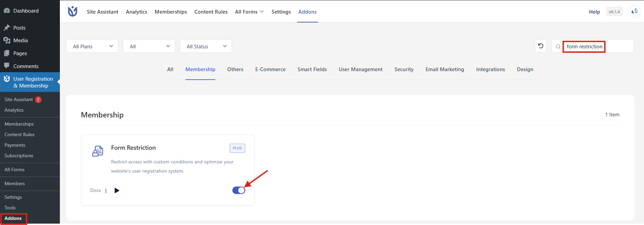Viewport: 644px width, 225px height.
Task: Click the User Registration sidebar icon
Action: 7,79
